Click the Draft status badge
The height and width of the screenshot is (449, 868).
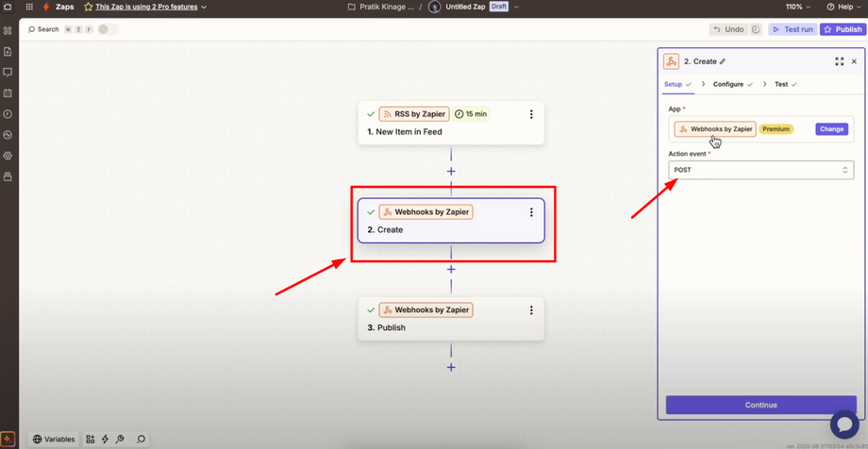tap(499, 7)
